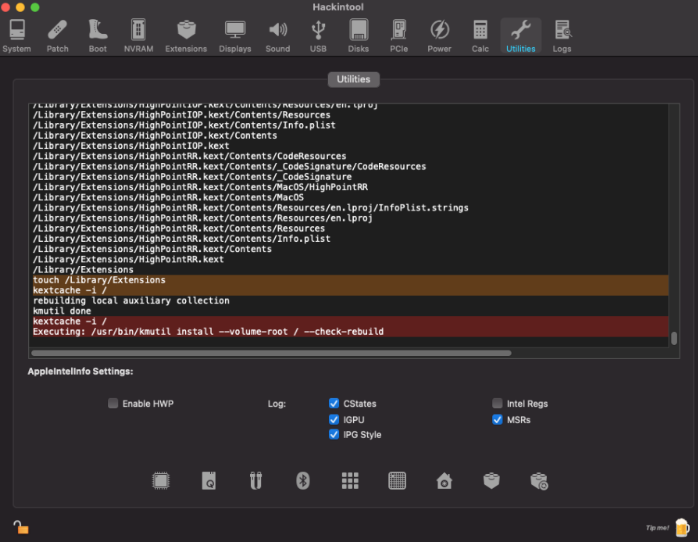
Task: Click the Utilities header label above the log
Action: 353,79
